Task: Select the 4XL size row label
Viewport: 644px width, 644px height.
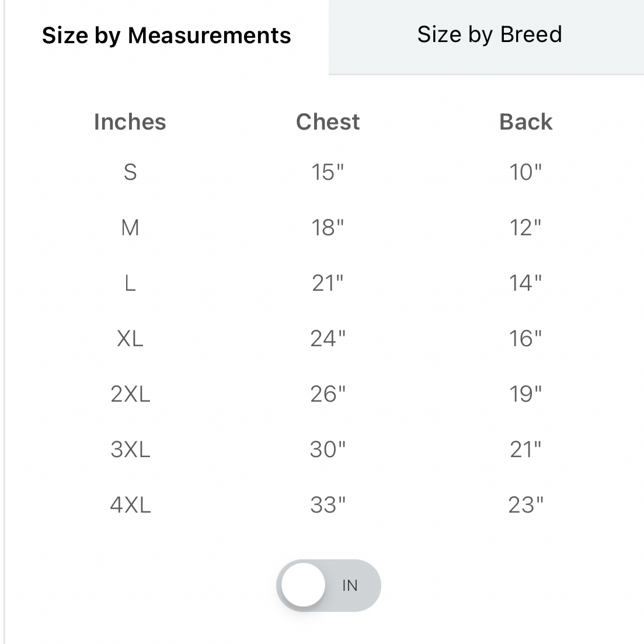Action: pyautogui.click(x=130, y=505)
